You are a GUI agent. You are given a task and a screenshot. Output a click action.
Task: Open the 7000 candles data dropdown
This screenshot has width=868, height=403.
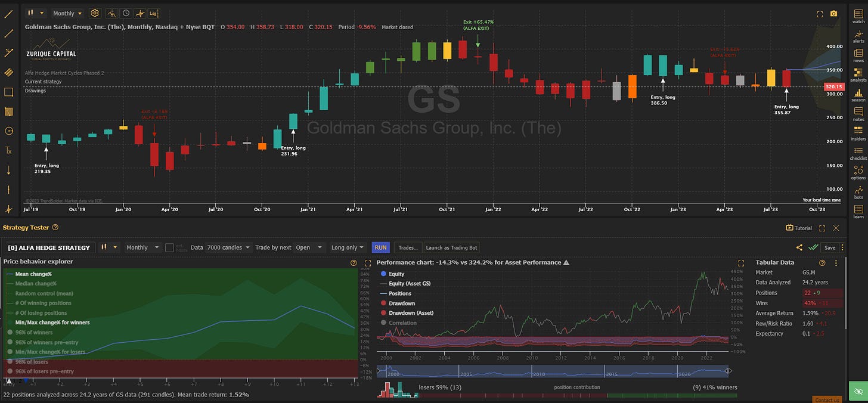click(x=228, y=247)
